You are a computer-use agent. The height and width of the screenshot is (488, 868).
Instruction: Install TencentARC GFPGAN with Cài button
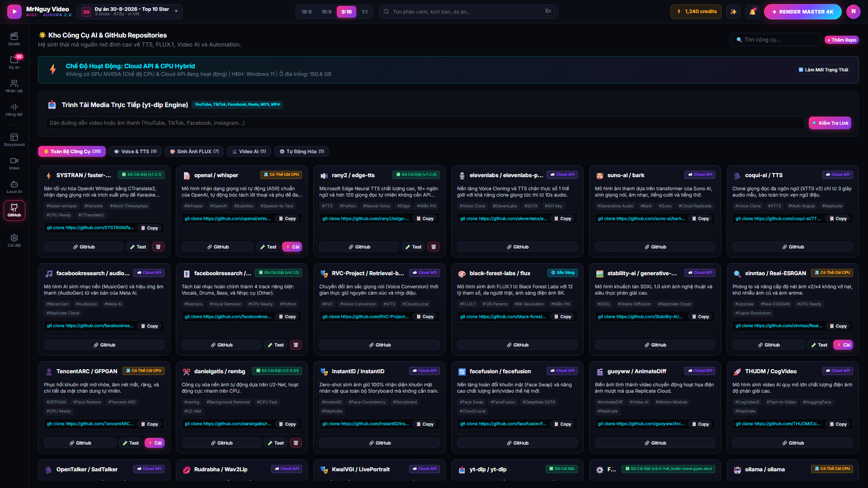coord(155,443)
